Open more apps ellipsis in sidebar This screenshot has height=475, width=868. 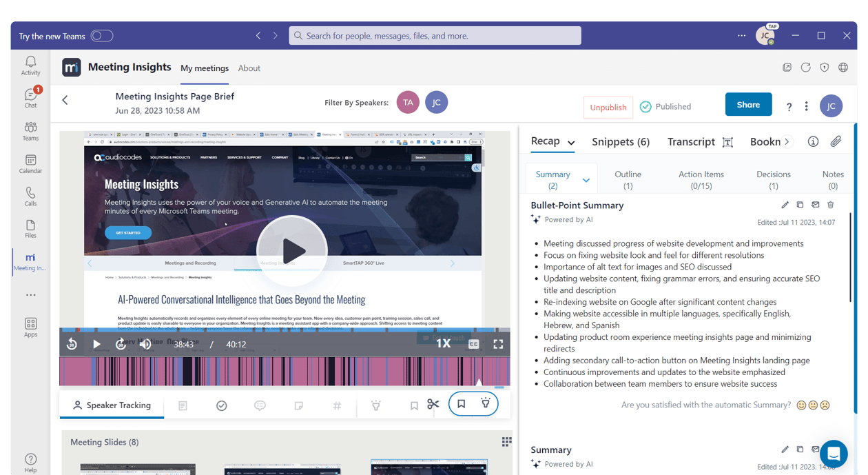point(30,294)
